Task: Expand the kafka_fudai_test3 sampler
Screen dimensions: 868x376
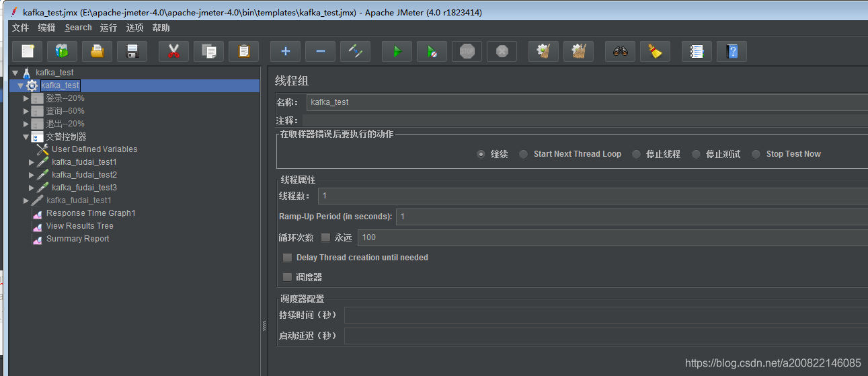Action: tap(32, 188)
